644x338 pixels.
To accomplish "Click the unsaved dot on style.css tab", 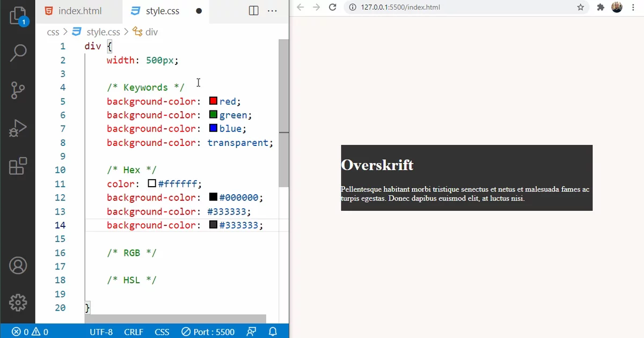I will pyautogui.click(x=199, y=11).
